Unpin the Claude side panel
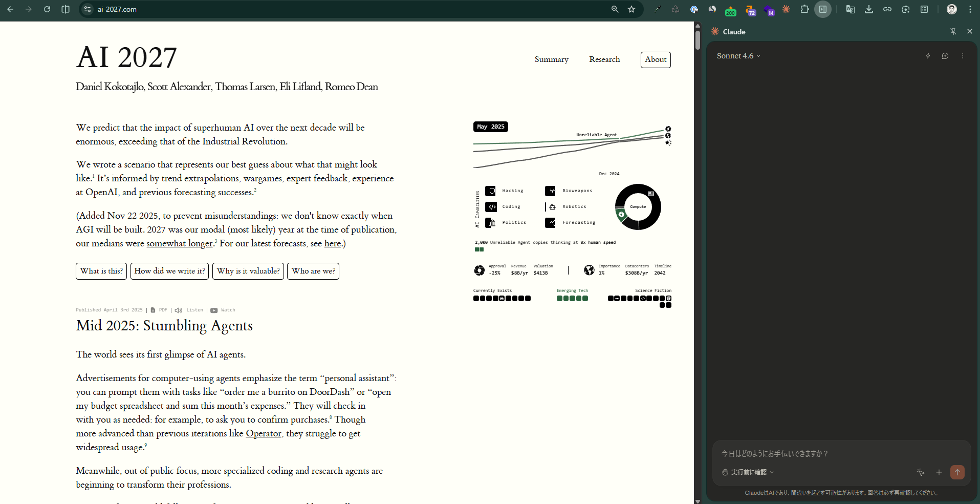 tap(953, 32)
